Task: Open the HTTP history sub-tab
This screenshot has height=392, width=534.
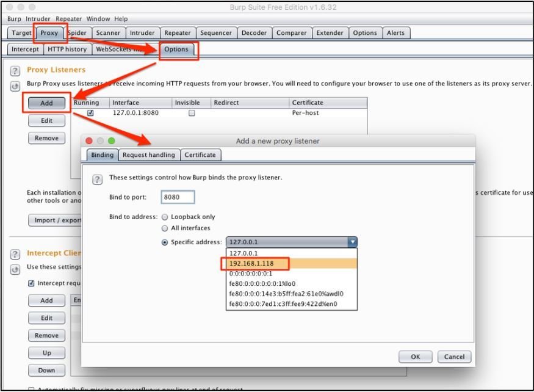Action: (67, 49)
